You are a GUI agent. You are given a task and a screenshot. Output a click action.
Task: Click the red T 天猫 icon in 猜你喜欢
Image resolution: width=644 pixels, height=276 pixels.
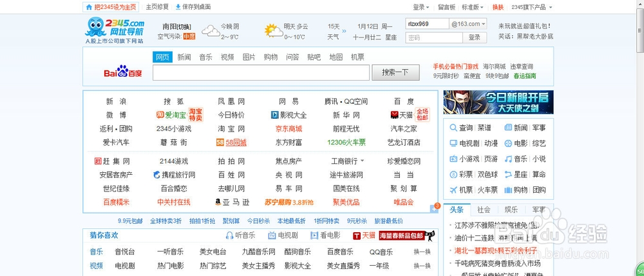tap(357, 235)
